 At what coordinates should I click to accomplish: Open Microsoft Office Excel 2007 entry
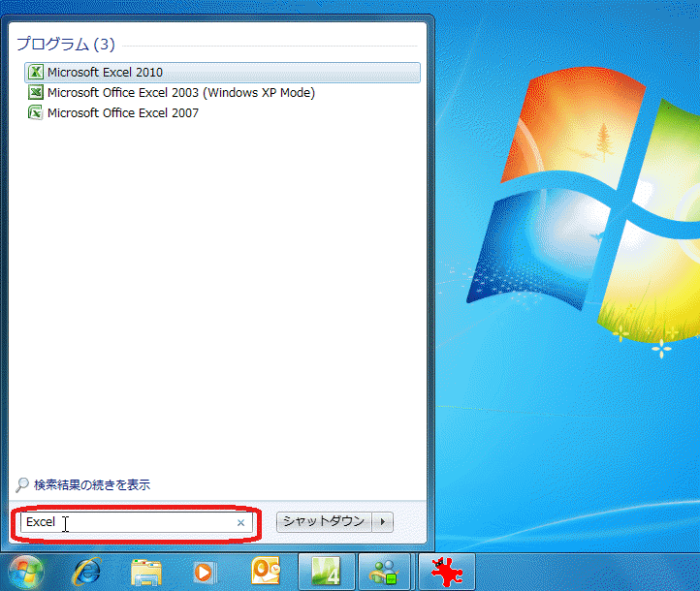tap(123, 113)
